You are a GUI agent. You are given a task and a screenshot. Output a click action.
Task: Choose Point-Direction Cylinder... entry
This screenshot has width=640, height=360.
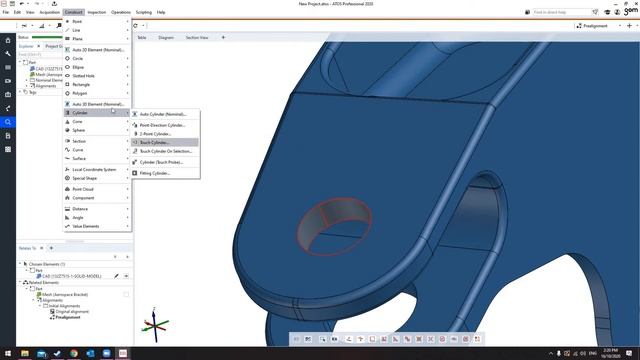(x=165, y=125)
